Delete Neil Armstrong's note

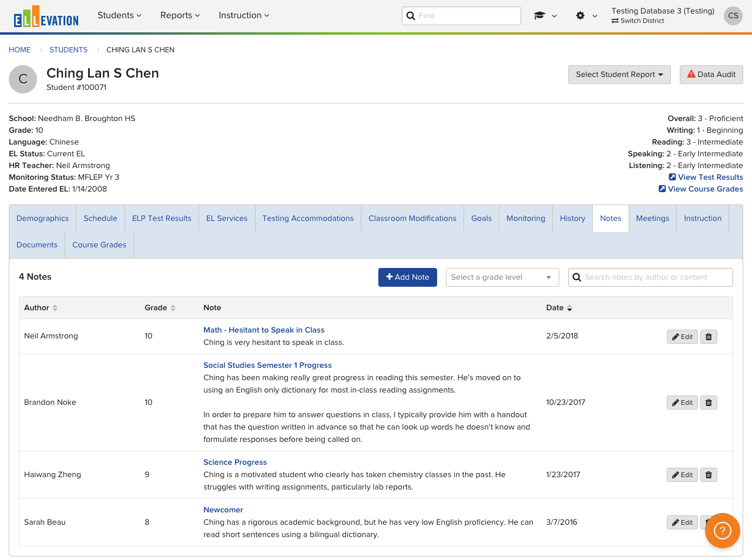[x=709, y=337]
